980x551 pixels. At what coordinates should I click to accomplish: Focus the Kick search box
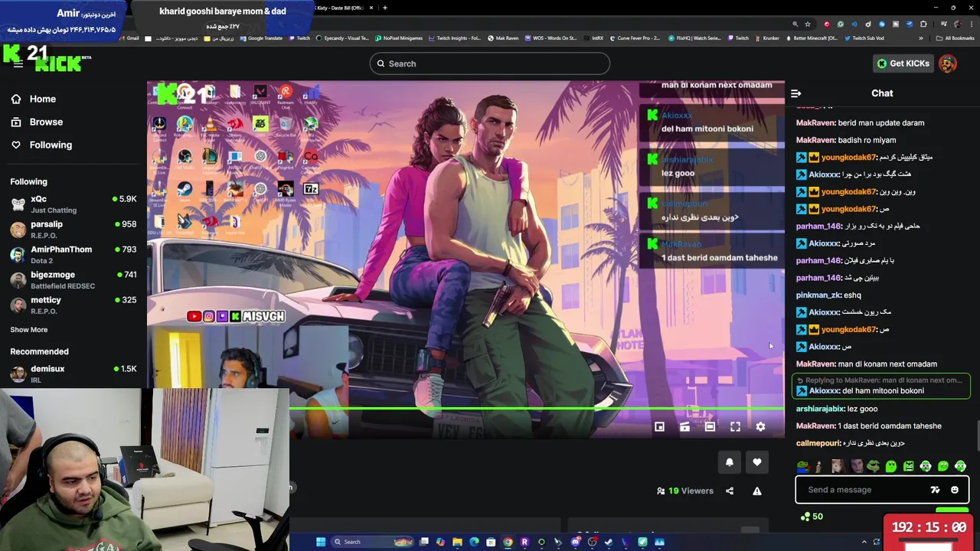[x=490, y=64]
